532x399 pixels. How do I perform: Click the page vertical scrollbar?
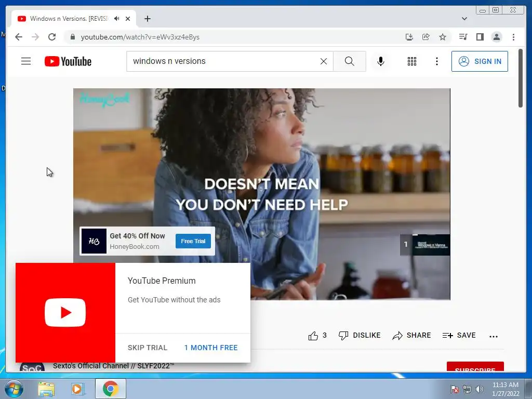521,78
